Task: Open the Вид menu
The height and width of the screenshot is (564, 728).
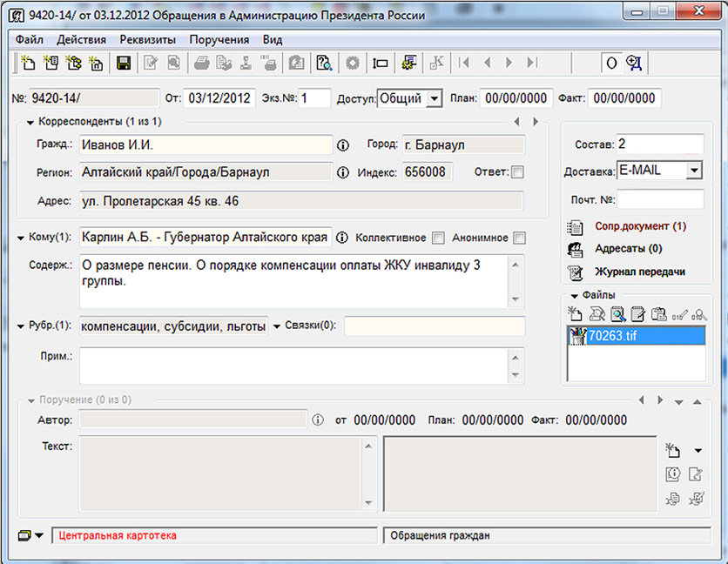Action: (x=273, y=39)
